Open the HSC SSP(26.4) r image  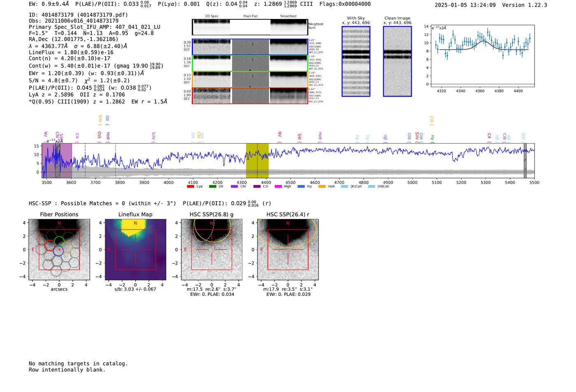(x=288, y=250)
